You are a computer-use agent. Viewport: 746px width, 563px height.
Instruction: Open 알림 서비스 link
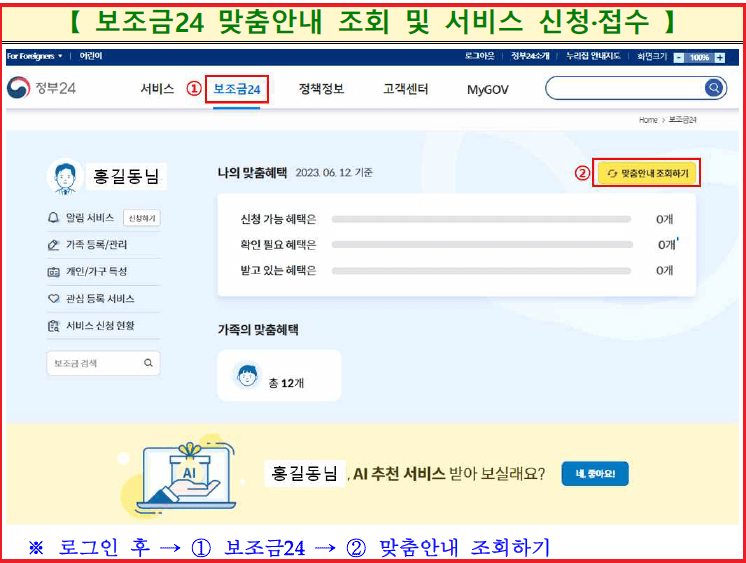90,218
